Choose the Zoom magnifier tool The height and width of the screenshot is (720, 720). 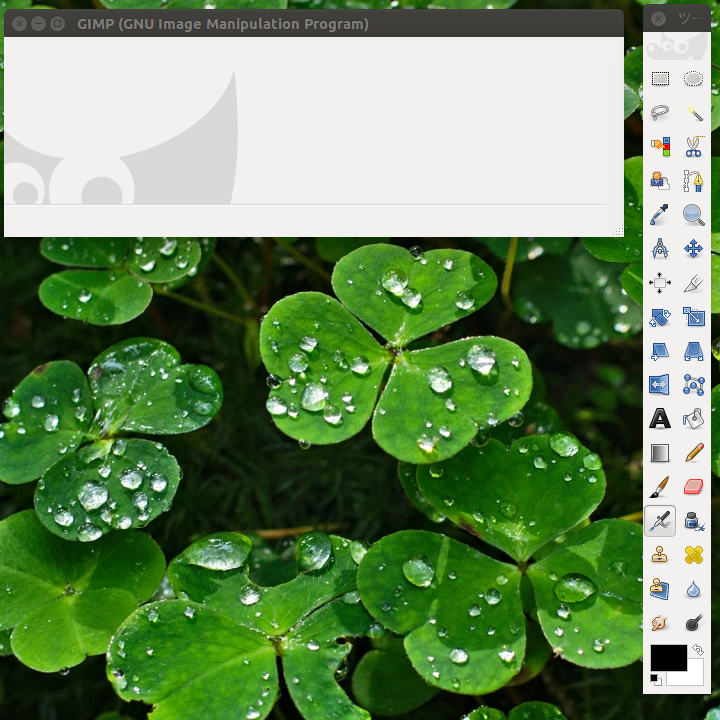click(693, 215)
